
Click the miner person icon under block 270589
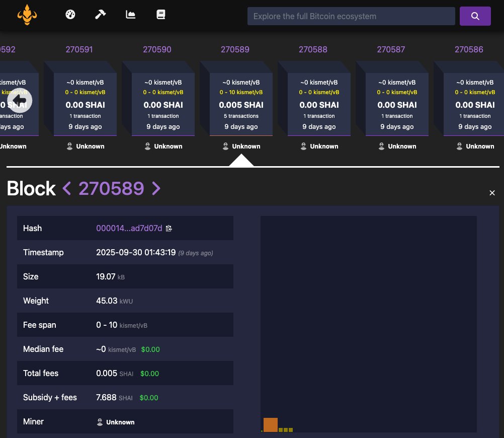(x=225, y=146)
